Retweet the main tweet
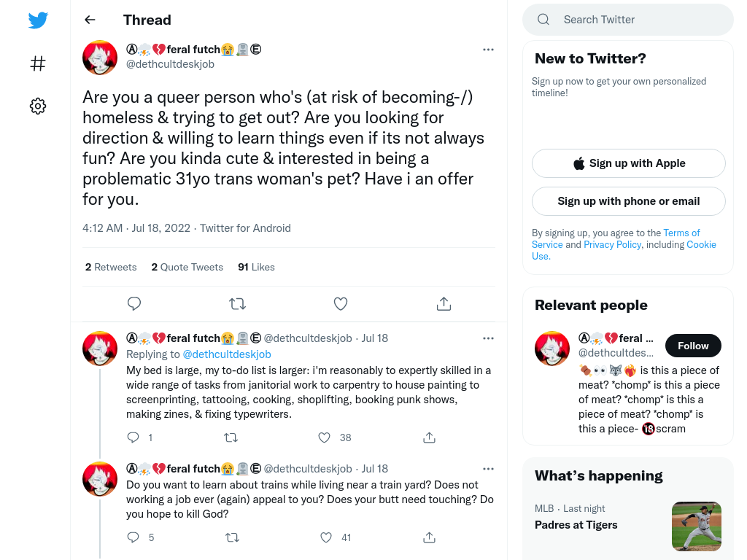This screenshot has height=560, width=747. click(x=237, y=303)
